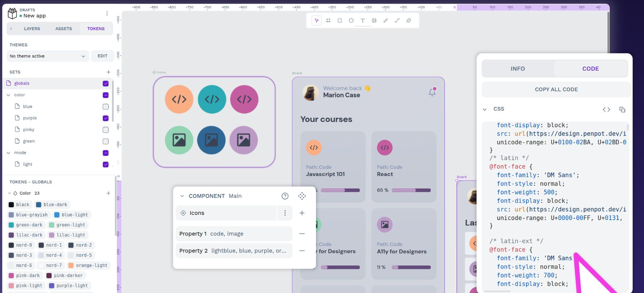Image resolution: width=644 pixels, height=293 pixels.
Task: Open the New app file options menu
Action: click(107, 13)
